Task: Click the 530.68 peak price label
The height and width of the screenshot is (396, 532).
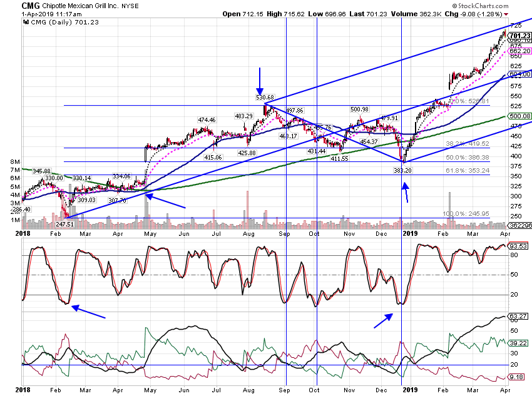Action: [x=265, y=98]
